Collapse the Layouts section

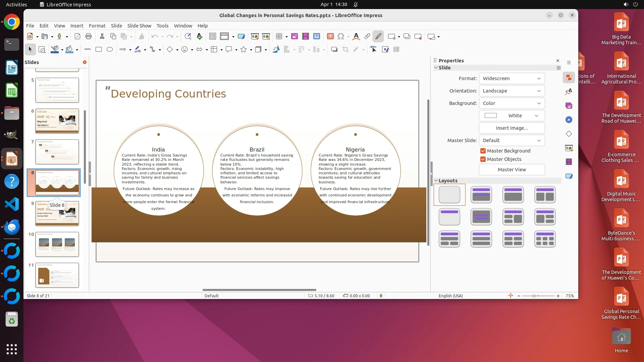click(436, 181)
